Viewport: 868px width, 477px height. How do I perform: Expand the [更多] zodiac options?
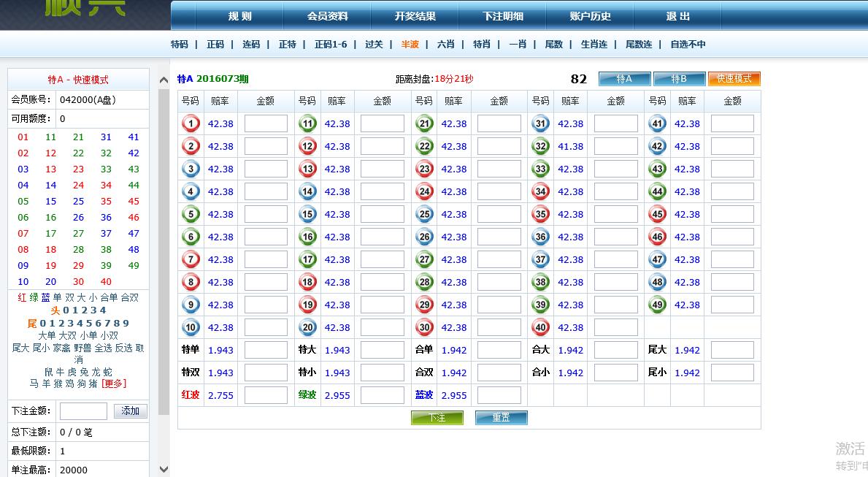coord(113,383)
